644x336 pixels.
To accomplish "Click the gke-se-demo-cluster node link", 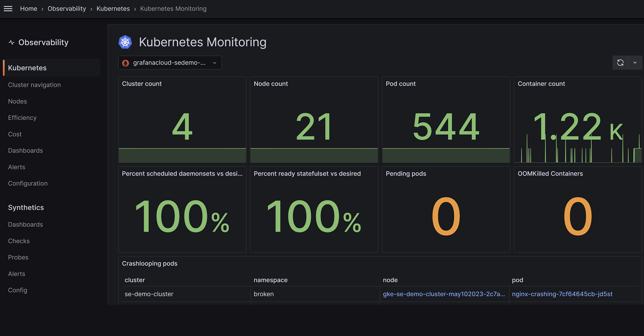I will [444, 294].
